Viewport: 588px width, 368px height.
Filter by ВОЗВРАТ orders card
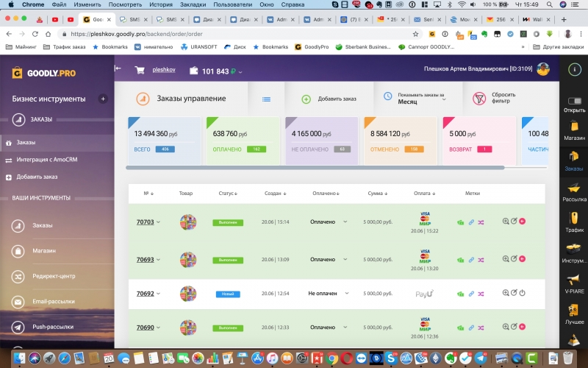click(x=479, y=141)
